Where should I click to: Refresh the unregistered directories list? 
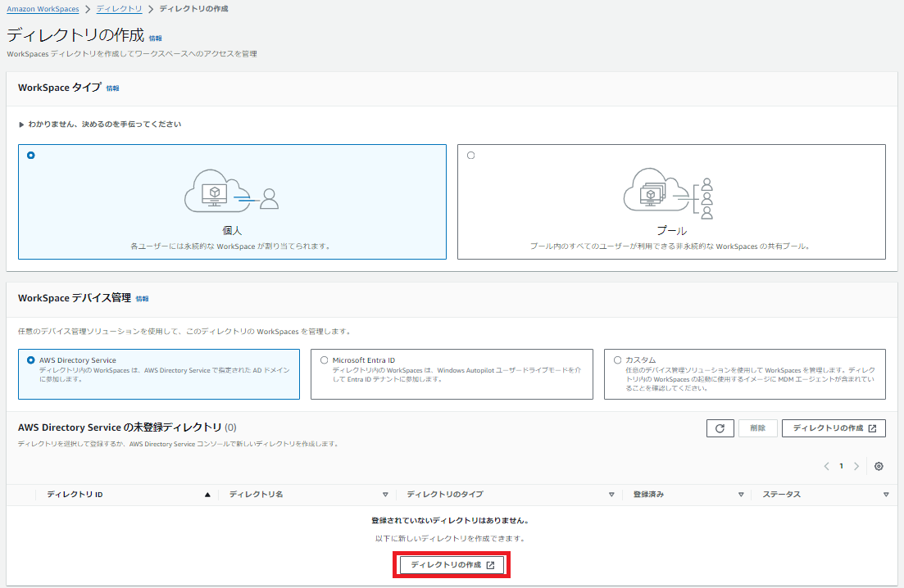pos(720,428)
